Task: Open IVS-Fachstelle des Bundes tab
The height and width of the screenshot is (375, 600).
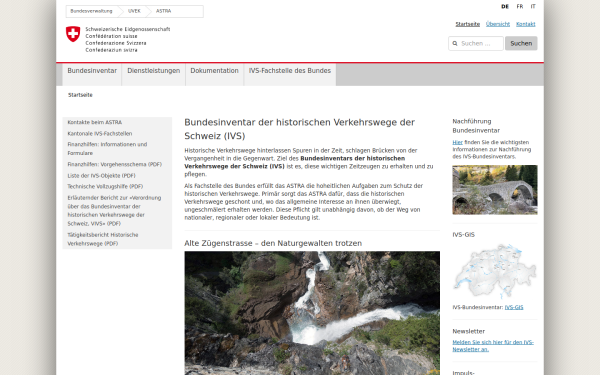Action: [290, 74]
